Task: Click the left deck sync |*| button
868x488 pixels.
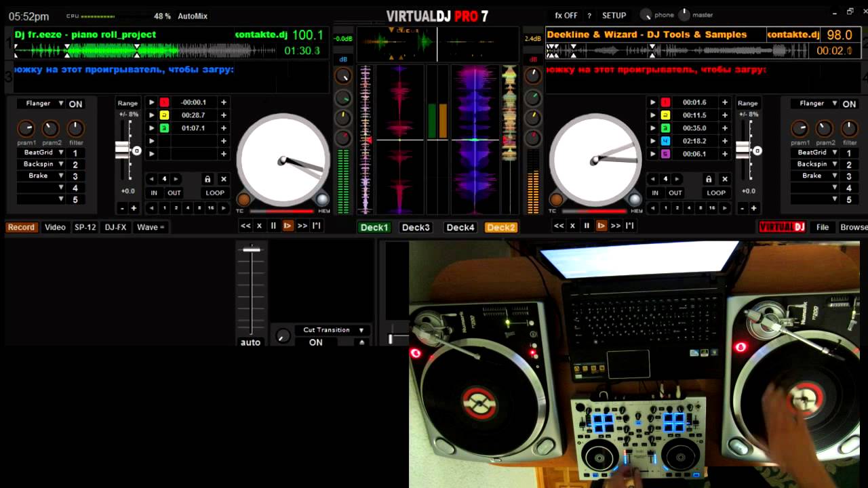Action: (317, 226)
